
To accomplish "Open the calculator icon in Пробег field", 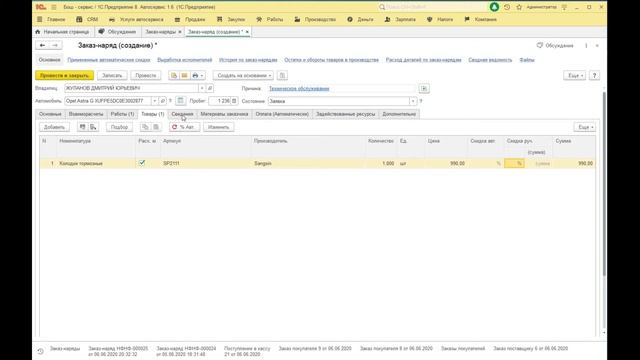I will click(234, 101).
